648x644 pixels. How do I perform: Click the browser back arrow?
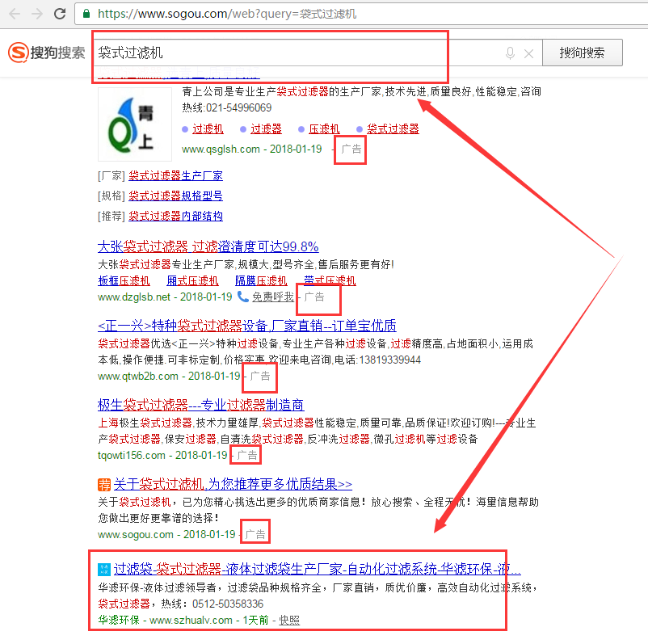[x=14, y=14]
